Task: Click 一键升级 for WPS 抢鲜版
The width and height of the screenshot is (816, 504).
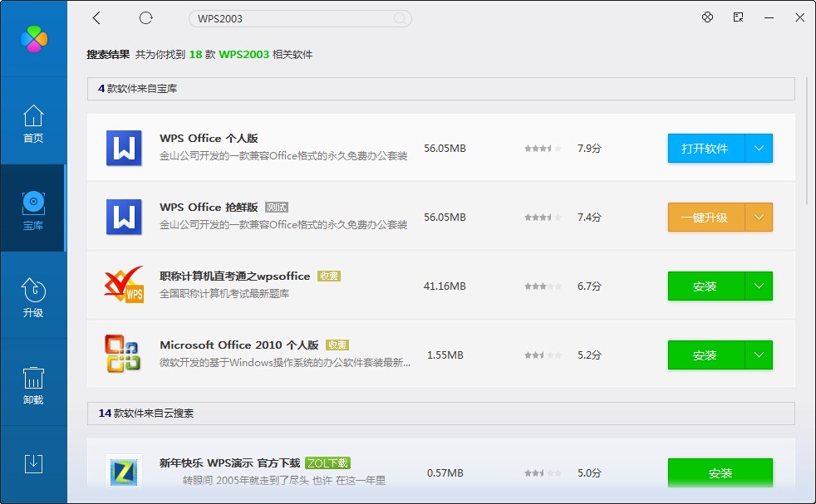Action: pyautogui.click(x=706, y=217)
